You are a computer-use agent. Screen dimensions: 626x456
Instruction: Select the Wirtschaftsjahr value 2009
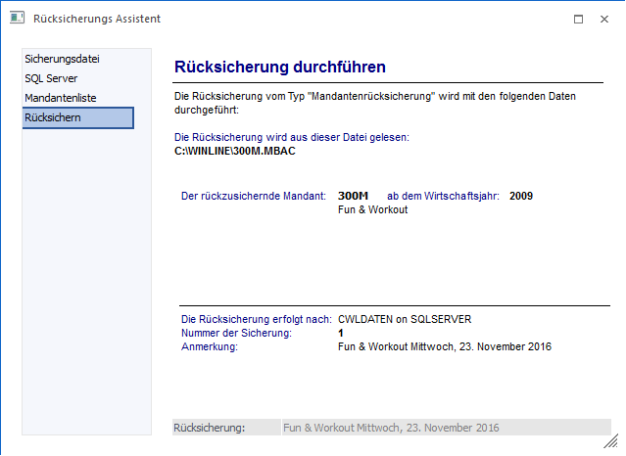(521, 196)
